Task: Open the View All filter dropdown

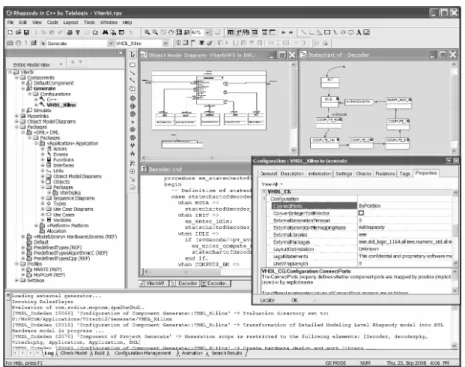Action: click(282, 184)
